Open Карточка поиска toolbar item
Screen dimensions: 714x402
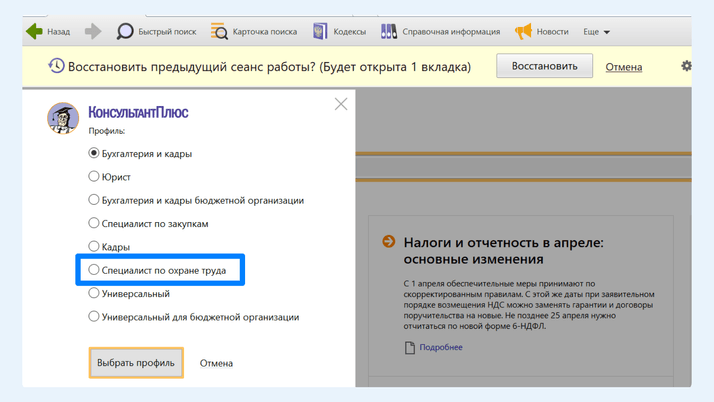pyautogui.click(x=265, y=32)
